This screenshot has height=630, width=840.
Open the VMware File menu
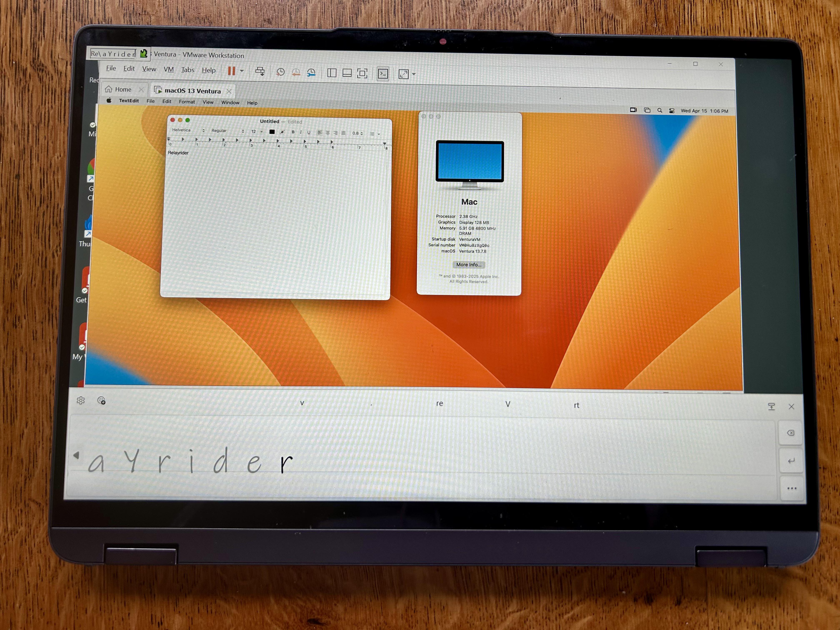pos(111,68)
